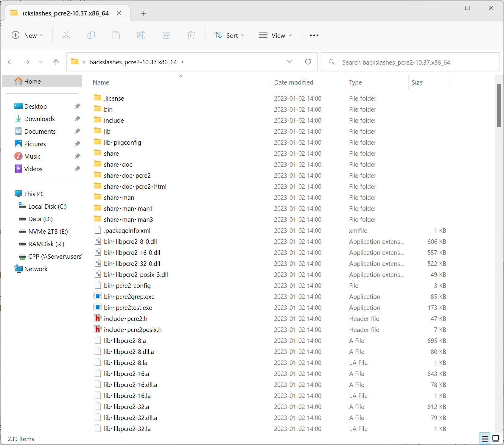This screenshot has width=504, height=445.
Task: Switch to large icons layout view
Action: 495,438
